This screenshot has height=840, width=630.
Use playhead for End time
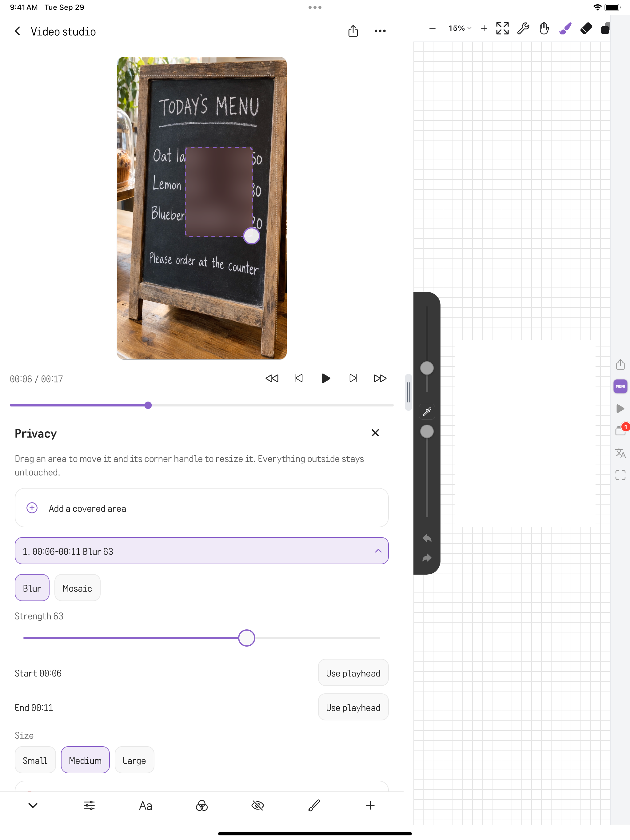pyautogui.click(x=353, y=707)
